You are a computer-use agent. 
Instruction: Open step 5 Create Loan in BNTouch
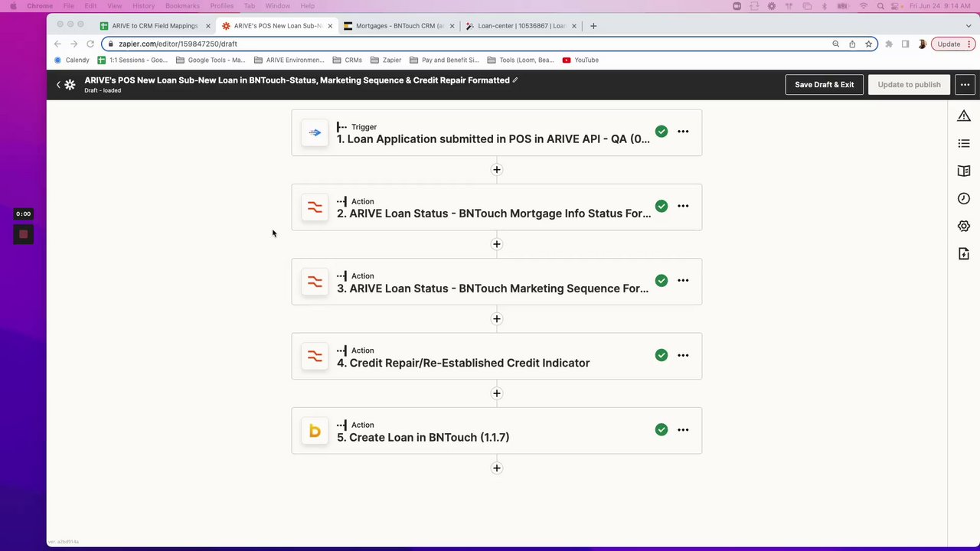(496, 431)
